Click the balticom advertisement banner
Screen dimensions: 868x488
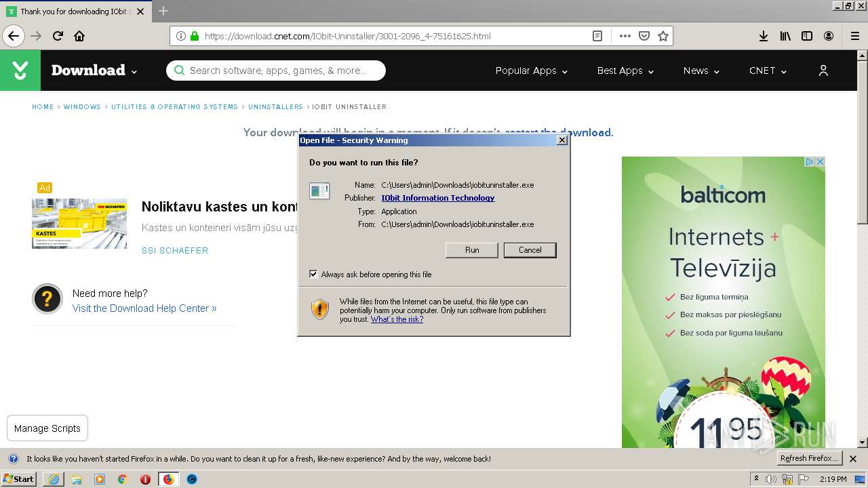click(724, 302)
